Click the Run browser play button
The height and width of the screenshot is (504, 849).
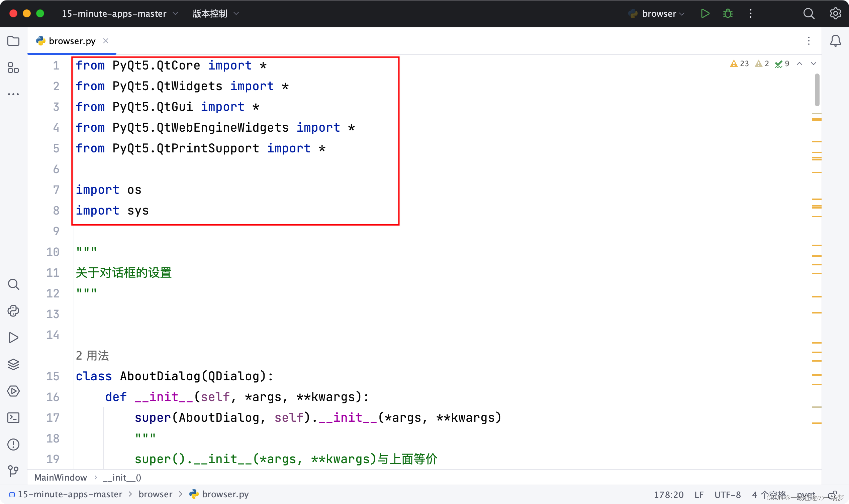coord(705,14)
